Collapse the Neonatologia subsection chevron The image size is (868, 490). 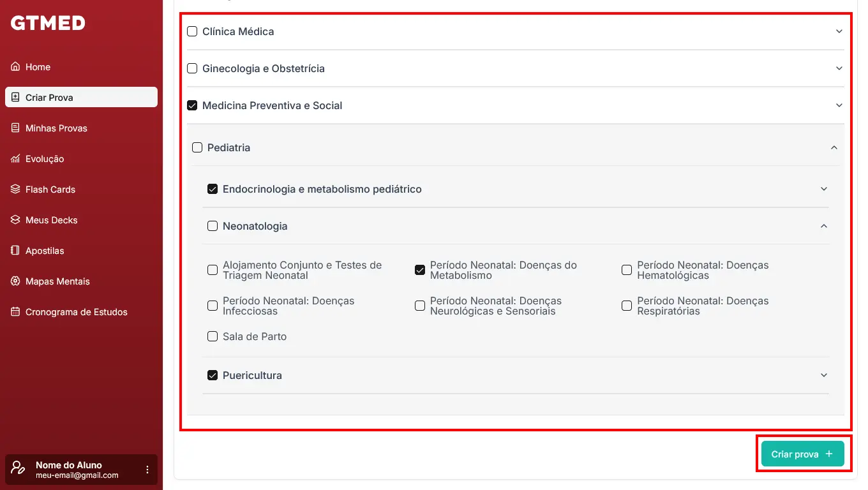[824, 226]
